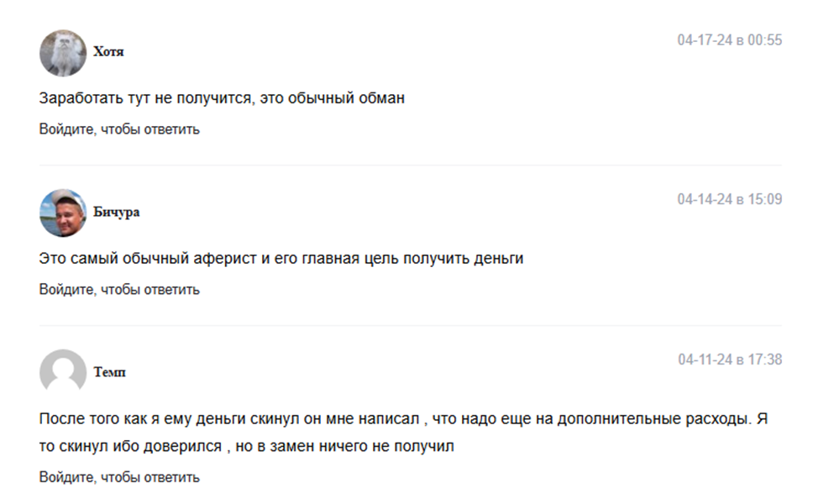This screenshot has width=818, height=504.
Task: Click the word 'обман' in Хотя's comment
Action: [x=381, y=98]
